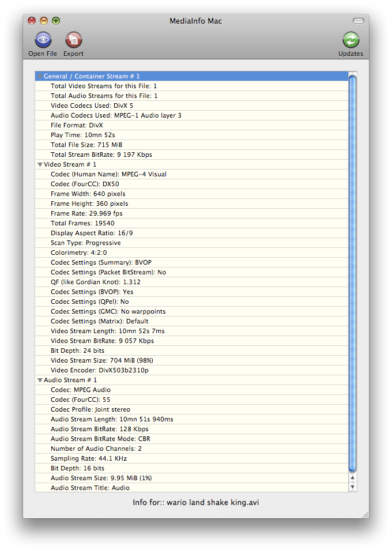
Task: Select row Codec Settings (GMC): No warppoints
Action: 191,312
